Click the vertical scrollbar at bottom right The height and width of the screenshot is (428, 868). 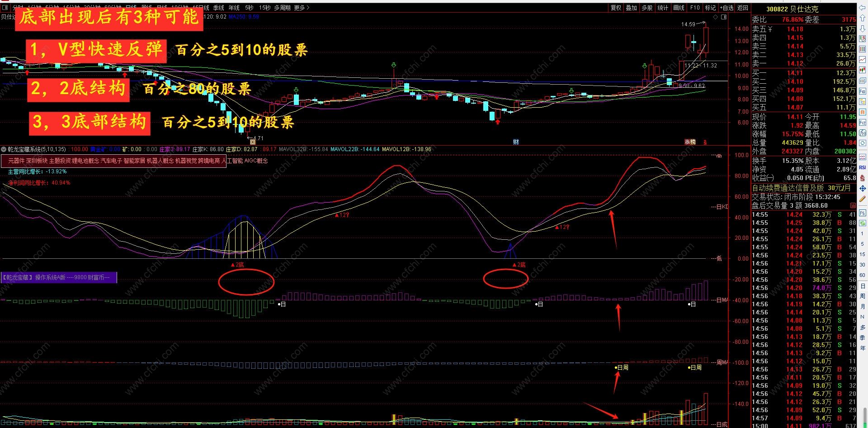tap(866, 416)
